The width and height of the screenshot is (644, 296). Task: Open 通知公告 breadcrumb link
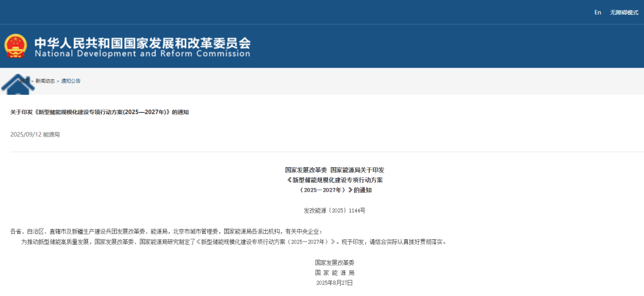[x=70, y=81]
